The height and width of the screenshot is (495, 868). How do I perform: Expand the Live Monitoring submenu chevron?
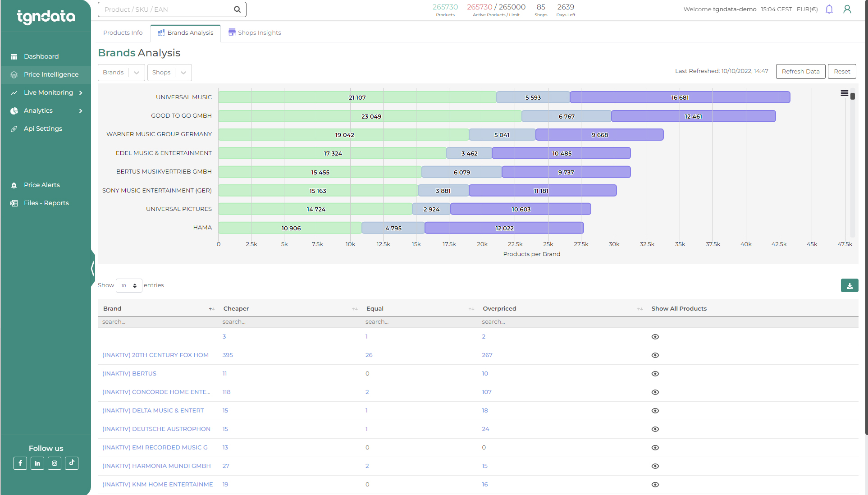point(81,93)
